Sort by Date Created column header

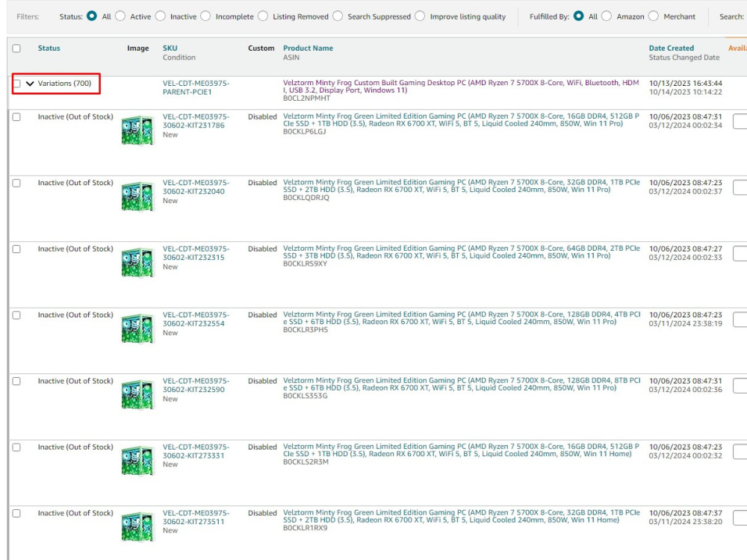pos(672,48)
